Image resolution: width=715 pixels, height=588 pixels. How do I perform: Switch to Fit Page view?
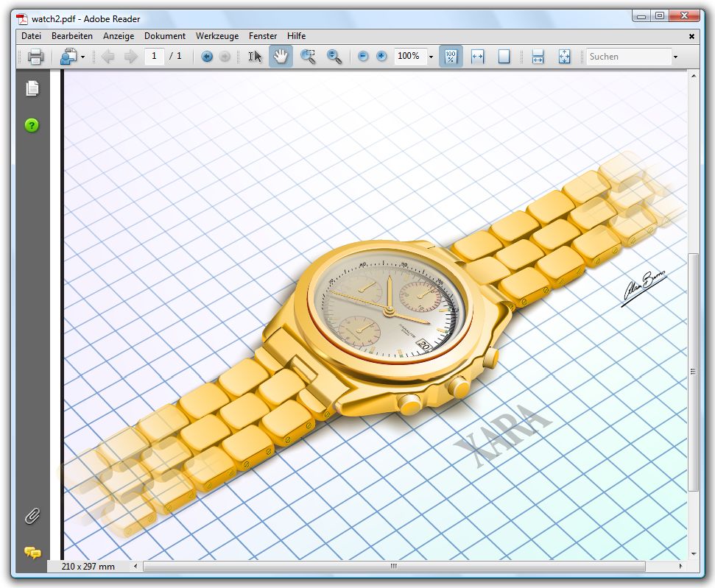pyautogui.click(x=504, y=57)
